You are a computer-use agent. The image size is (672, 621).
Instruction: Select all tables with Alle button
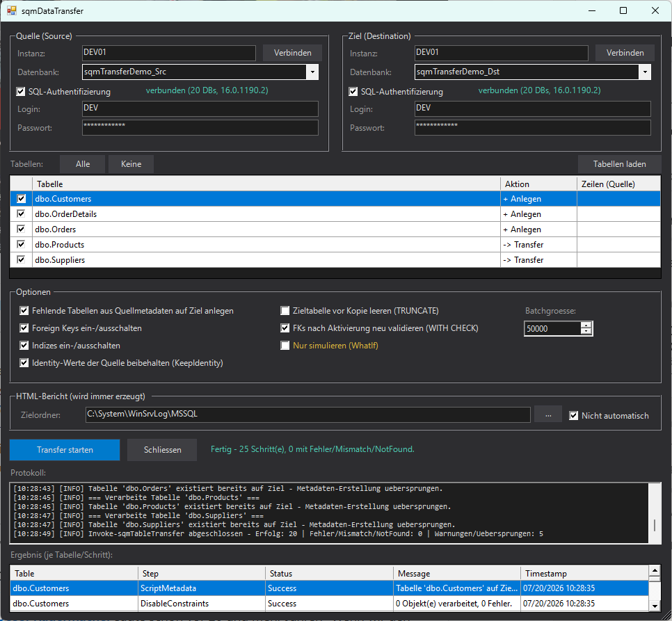tap(82, 164)
